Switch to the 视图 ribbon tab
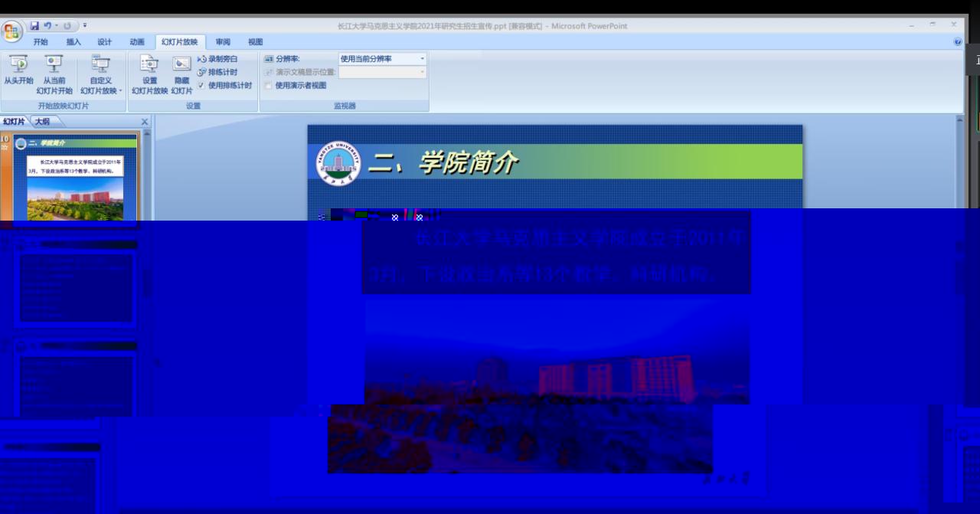This screenshot has height=514, width=980. tap(255, 42)
